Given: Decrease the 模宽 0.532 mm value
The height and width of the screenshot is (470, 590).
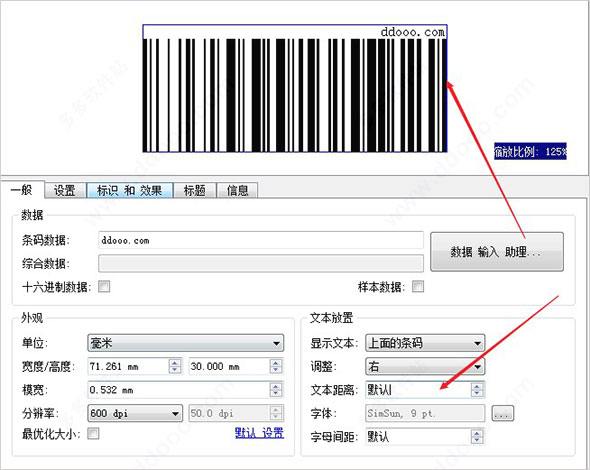Looking at the screenshot, I should pyautogui.click(x=275, y=394).
